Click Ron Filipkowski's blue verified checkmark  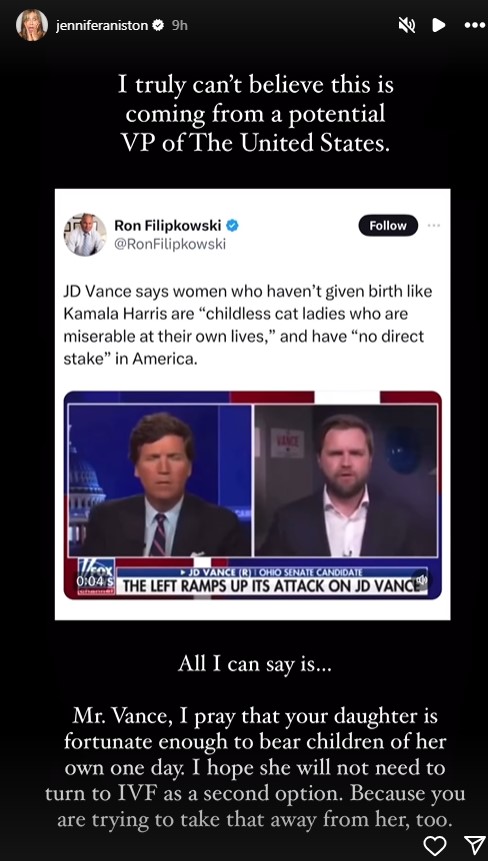(x=232, y=225)
